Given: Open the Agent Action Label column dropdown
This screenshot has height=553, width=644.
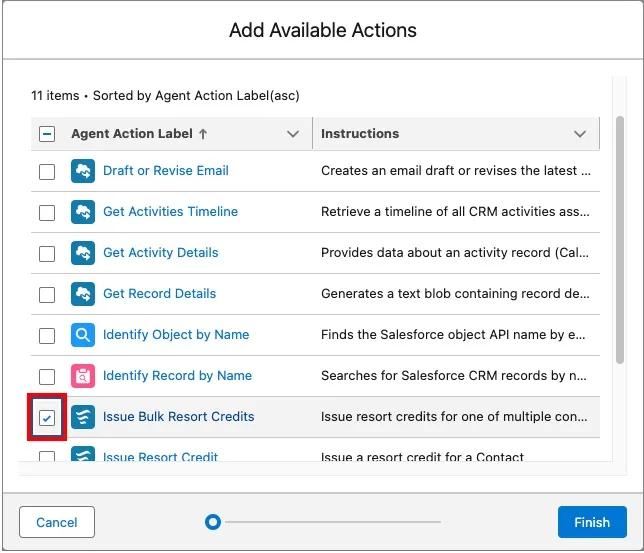Looking at the screenshot, I should 293,134.
